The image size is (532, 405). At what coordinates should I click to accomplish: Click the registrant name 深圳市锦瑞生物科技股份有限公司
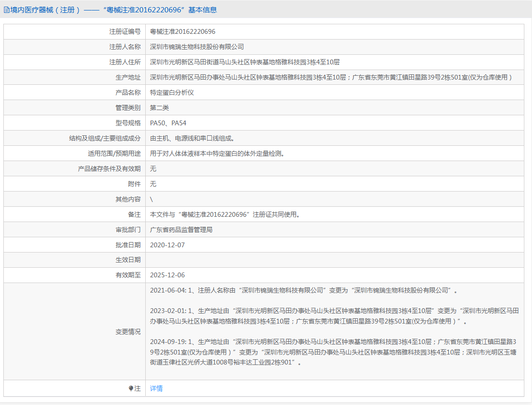(197, 47)
